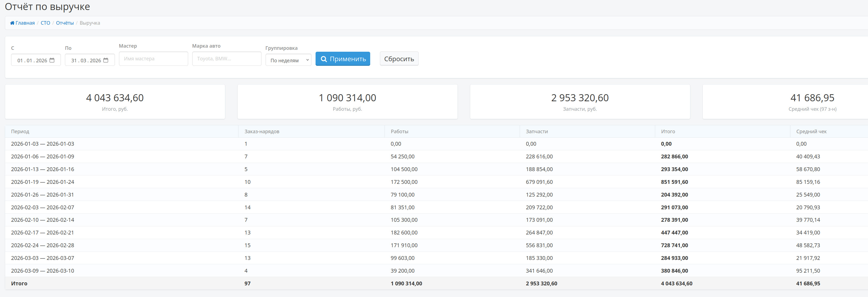The height and width of the screenshot is (297, 868).
Task: Go to Отчёты breadcrumb link
Action: click(65, 23)
